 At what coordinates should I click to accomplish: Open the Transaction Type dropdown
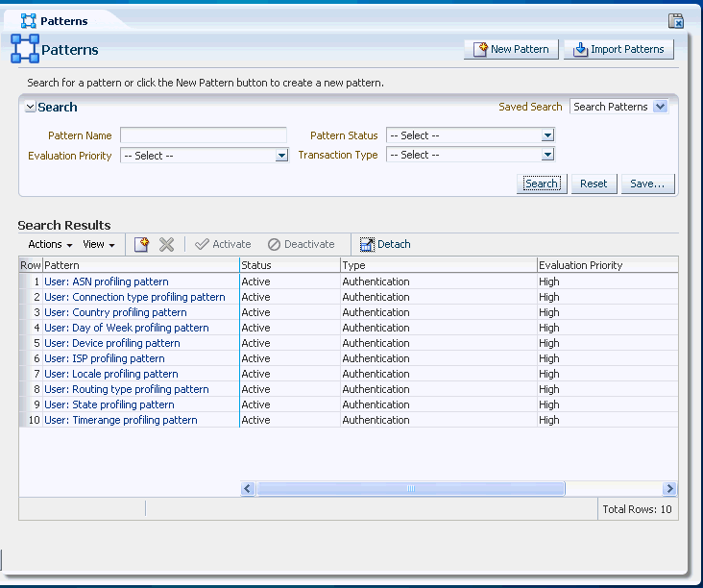tap(547, 155)
